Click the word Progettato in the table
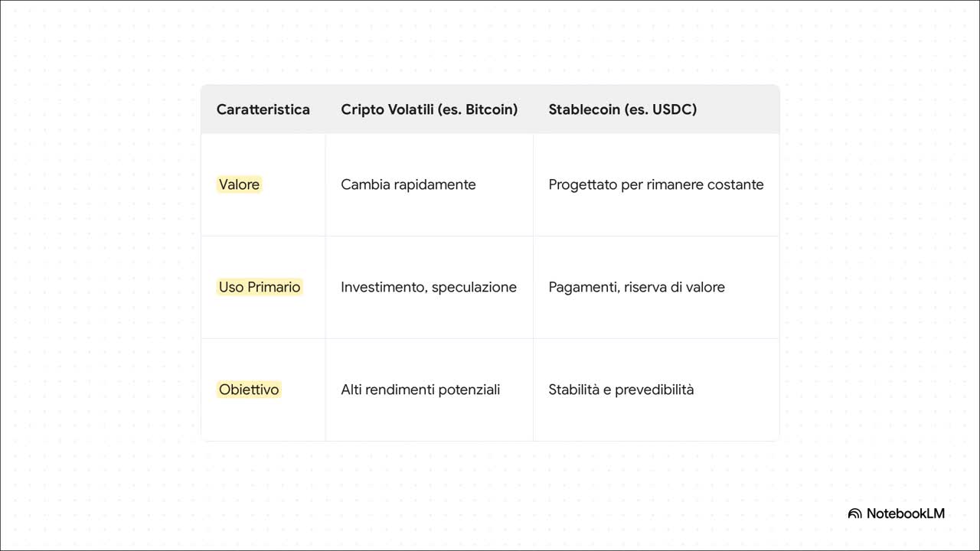 (583, 184)
